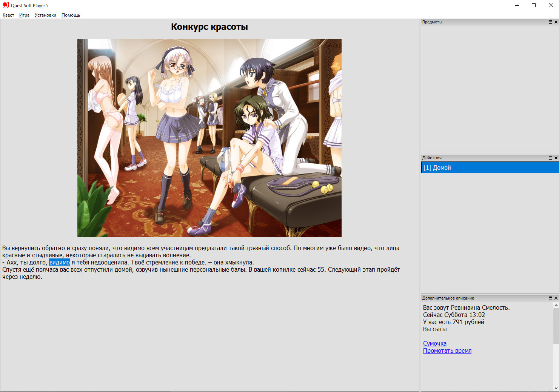This screenshot has height=392, width=559.
Task: Open the Игра menu
Action: click(24, 15)
